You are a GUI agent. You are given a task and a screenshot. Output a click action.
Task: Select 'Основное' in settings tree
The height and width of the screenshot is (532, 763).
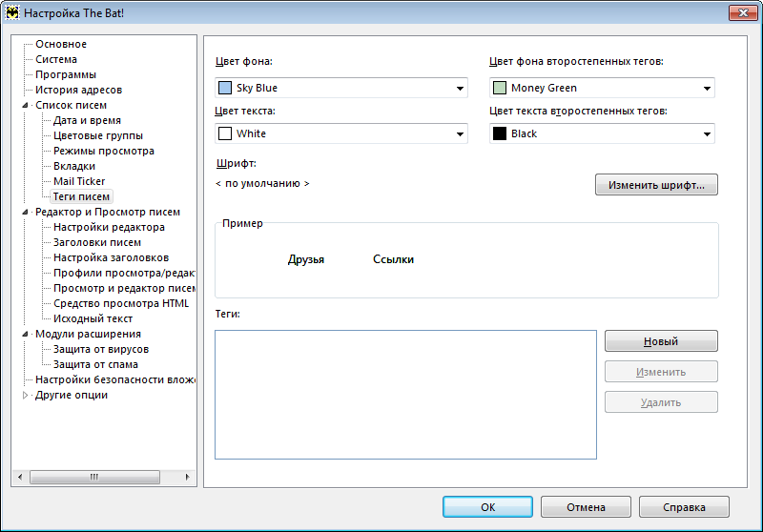(61, 44)
